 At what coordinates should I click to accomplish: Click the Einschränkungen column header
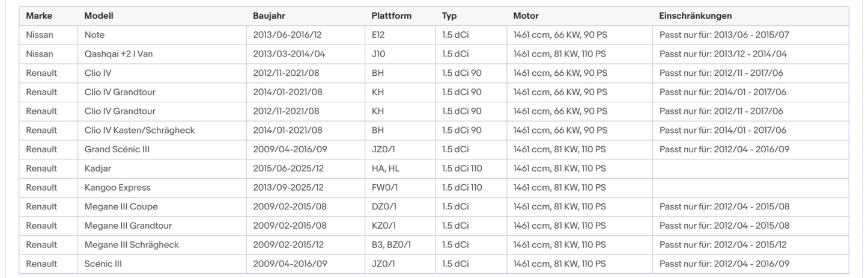pos(695,16)
